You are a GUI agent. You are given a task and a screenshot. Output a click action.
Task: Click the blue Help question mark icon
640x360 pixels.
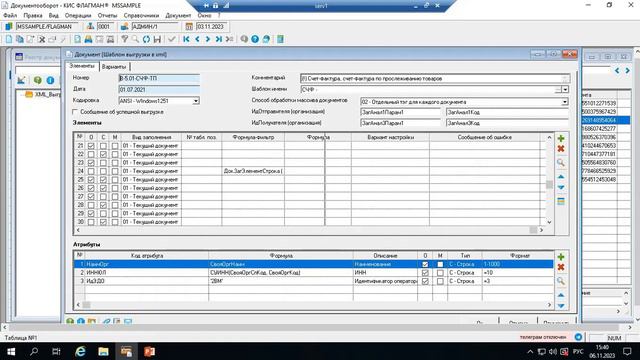[255, 39]
